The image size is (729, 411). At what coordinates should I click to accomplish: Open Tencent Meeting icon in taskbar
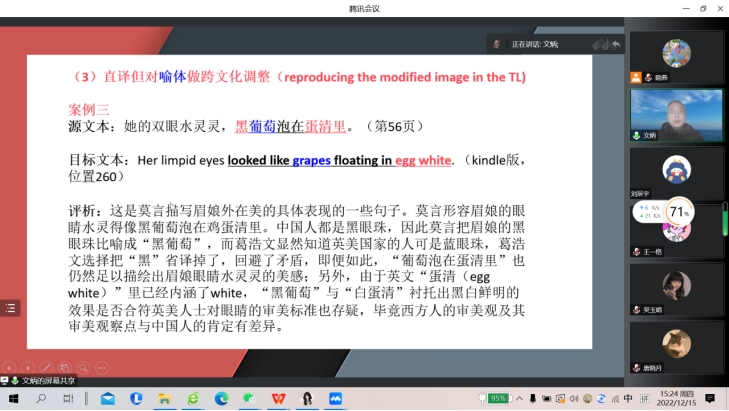(x=335, y=398)
